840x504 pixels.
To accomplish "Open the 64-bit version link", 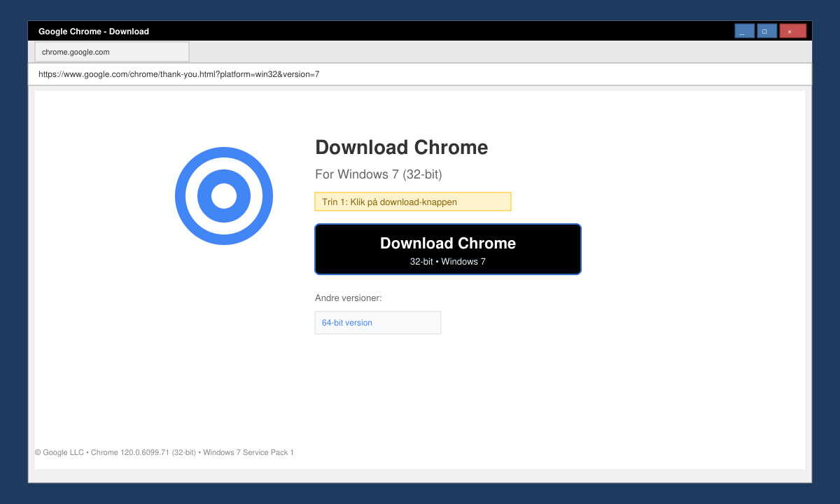I will point(378,323).
